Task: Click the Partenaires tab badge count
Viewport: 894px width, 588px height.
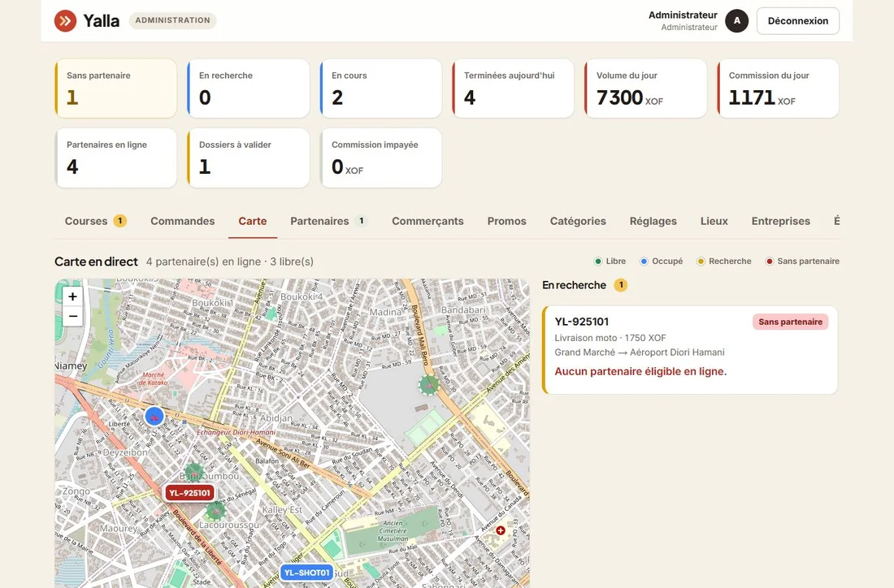Action: coord(361,221)
